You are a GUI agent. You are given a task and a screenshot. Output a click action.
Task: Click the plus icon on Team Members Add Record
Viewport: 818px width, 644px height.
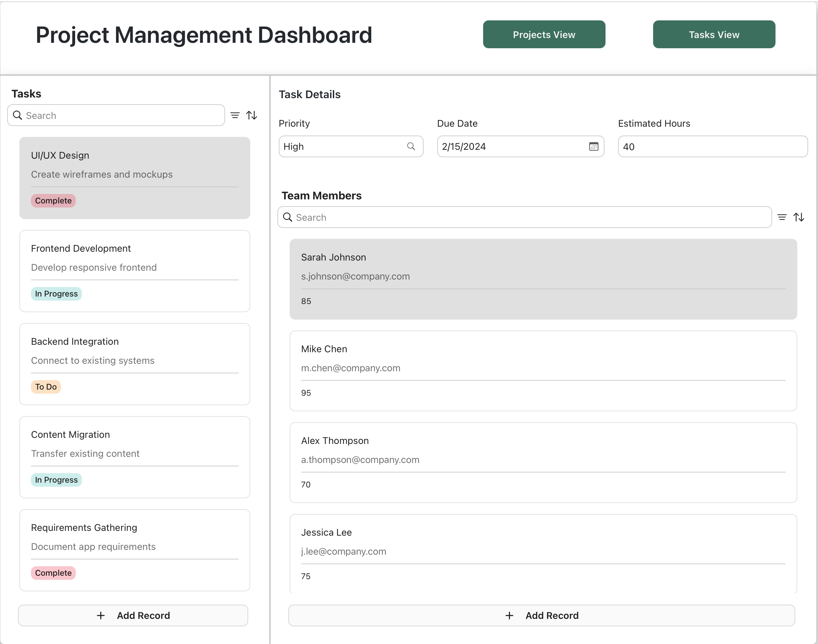coord(509,615)
